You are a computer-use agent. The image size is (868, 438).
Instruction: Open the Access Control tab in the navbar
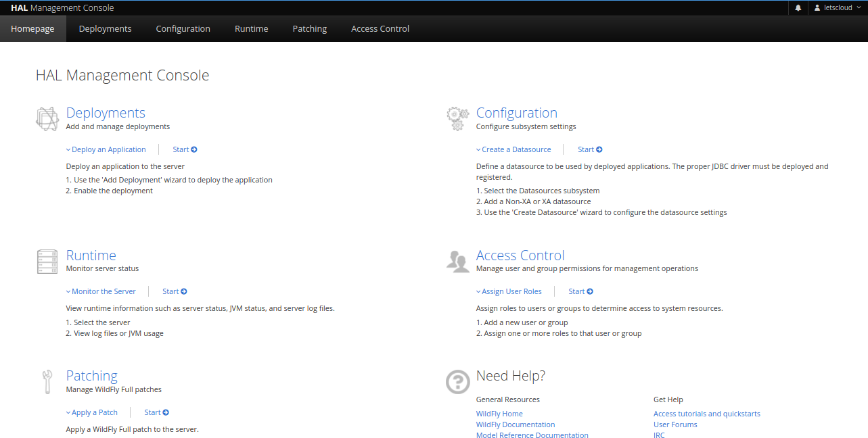click(x=380, y=29)
